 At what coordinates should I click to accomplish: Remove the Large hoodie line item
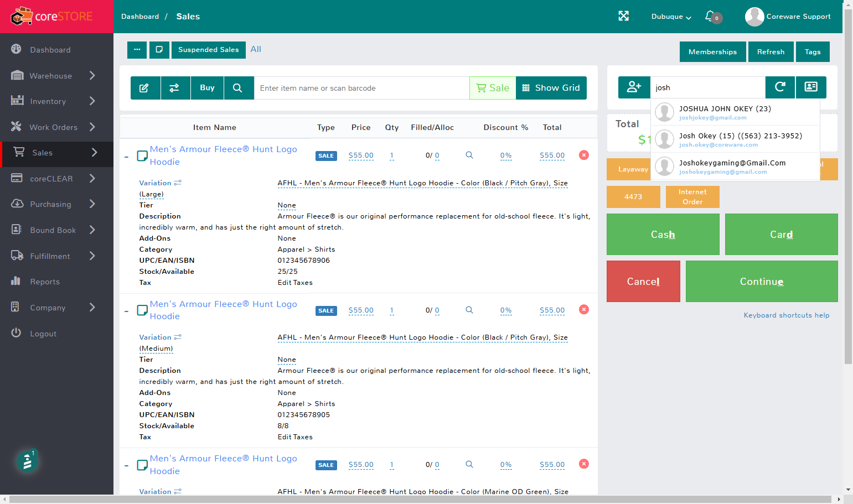(x=583, y=155)
